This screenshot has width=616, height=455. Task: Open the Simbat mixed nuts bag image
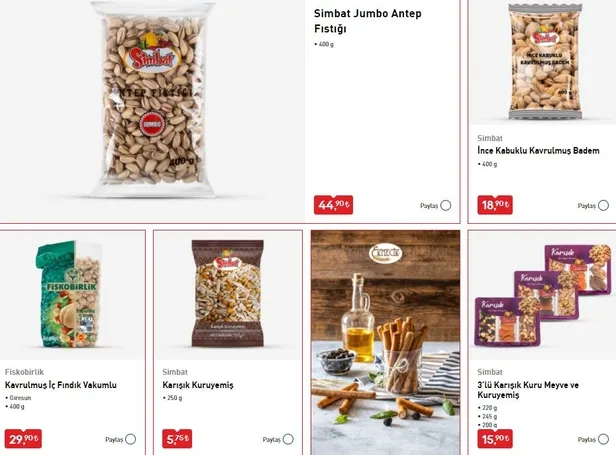(227, 293)
